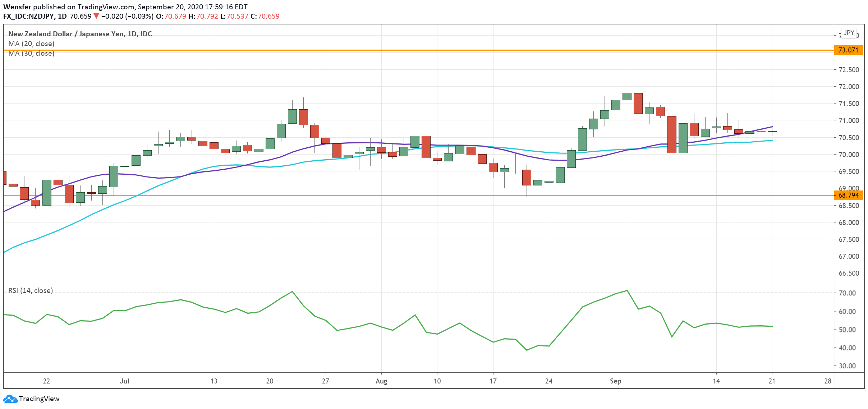The height and width of the screenshot is (409, 868).
Task: Click the 70.00 level on the RSI scale
Action: (x=847, y=293)
